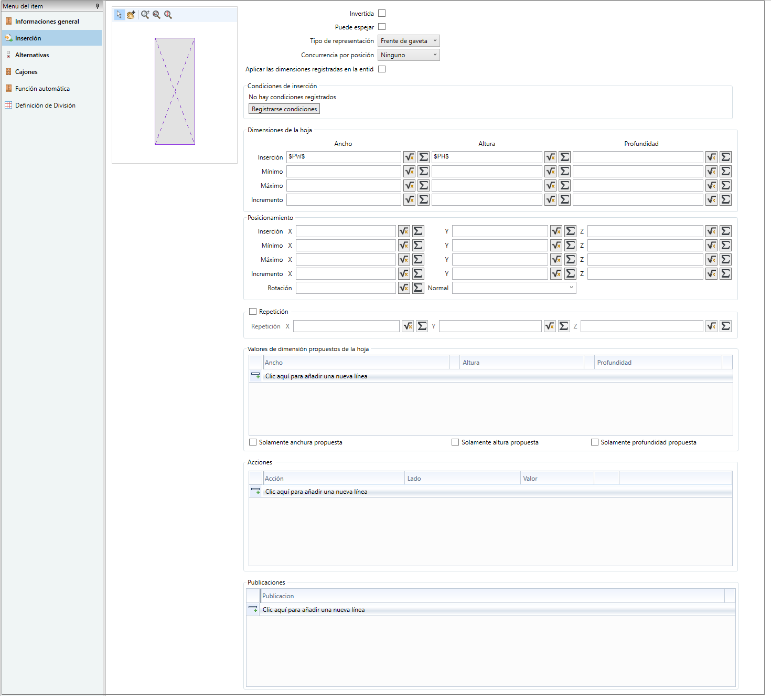Open formula editor for Posicionamiento Incremento Y
Image resolution: width=771 pixels, height=700 pixels.
[556, 273]
